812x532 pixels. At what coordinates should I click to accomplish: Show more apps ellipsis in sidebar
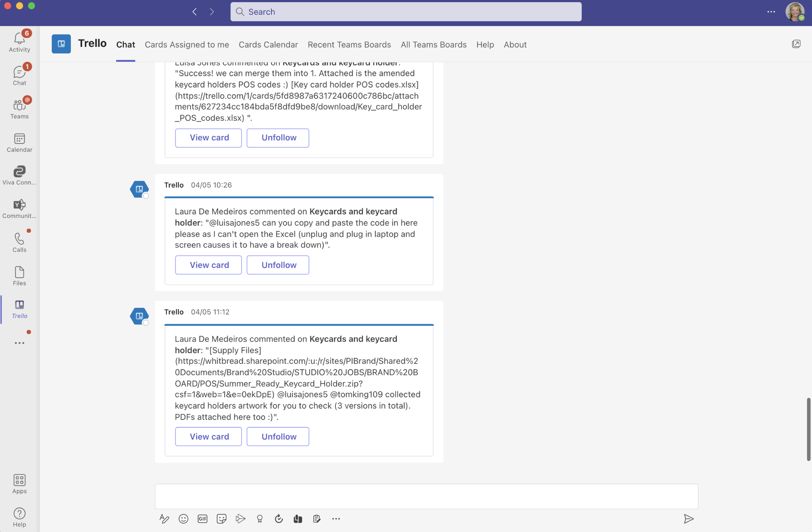pos(19,343)
